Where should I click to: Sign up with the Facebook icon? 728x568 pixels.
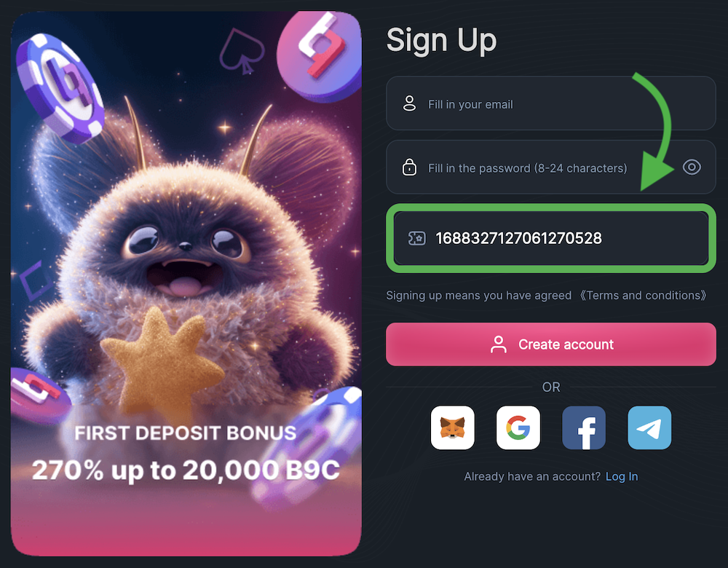584,427
